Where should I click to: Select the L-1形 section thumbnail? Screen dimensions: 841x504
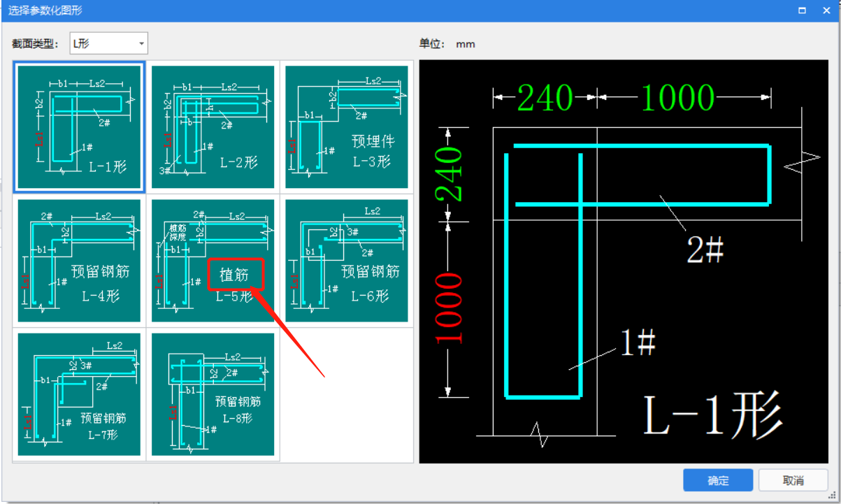point(79,127)
